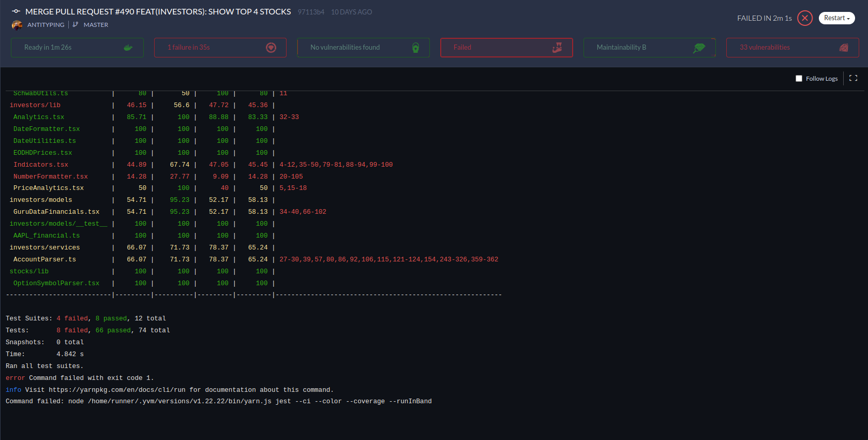
Task: Click the heart icon in 1 failure step
Action: (x=271, y=48)
